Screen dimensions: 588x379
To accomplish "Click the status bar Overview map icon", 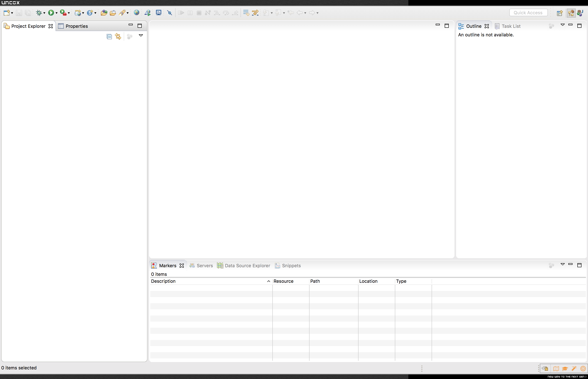I will [556, 369].
